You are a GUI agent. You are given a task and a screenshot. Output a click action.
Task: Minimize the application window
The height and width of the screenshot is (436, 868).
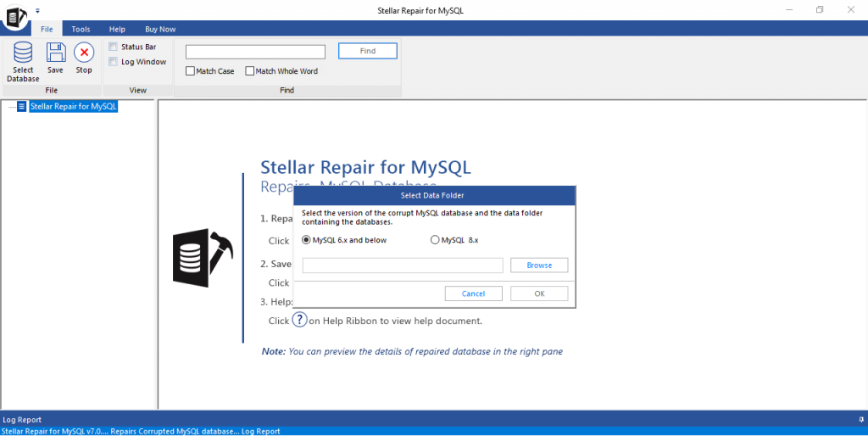pos(789,10)
